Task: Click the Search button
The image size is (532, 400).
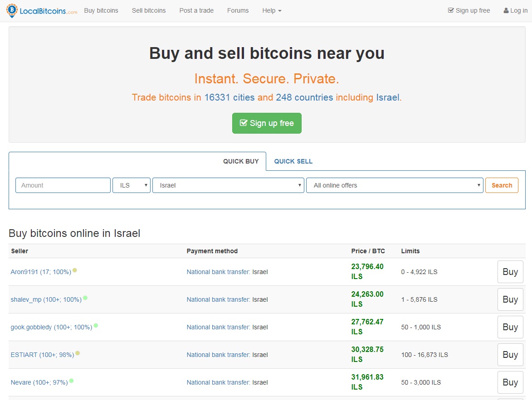Action: click(502, 185)
